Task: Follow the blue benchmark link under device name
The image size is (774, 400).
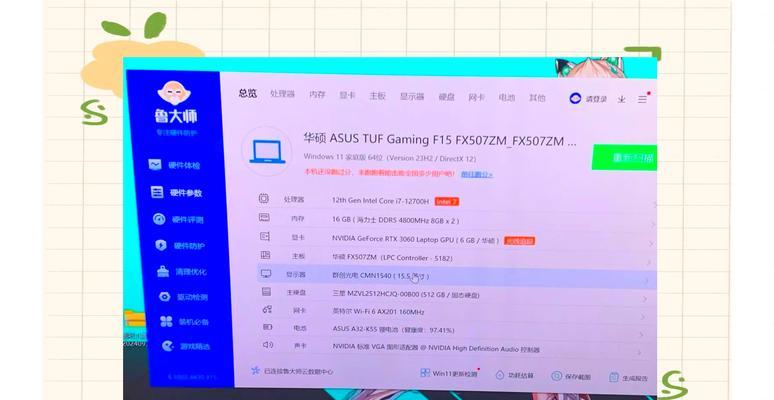Action: pyautogui.click(x=477, y=174)
